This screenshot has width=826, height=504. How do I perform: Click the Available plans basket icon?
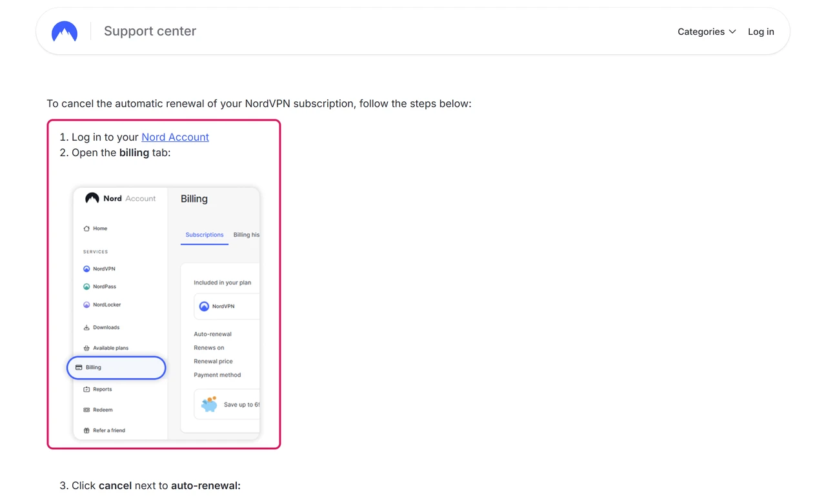pyautogui.click(x=86, y=348)
